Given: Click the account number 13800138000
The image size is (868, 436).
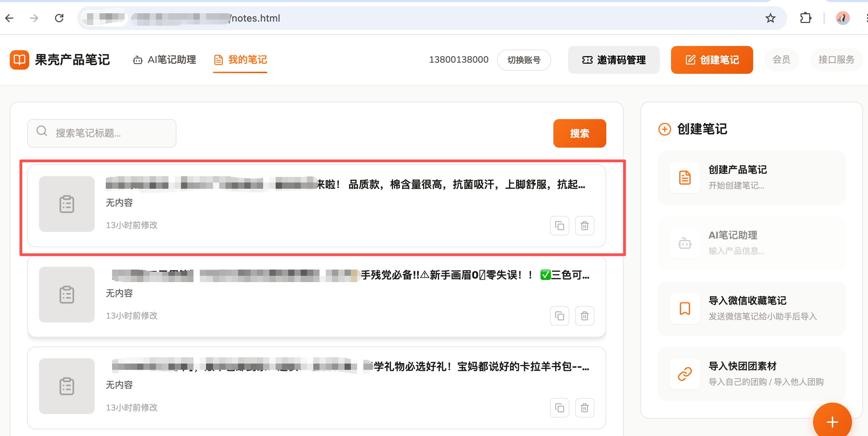Looking at the screenshot, I should pos(459,60).
